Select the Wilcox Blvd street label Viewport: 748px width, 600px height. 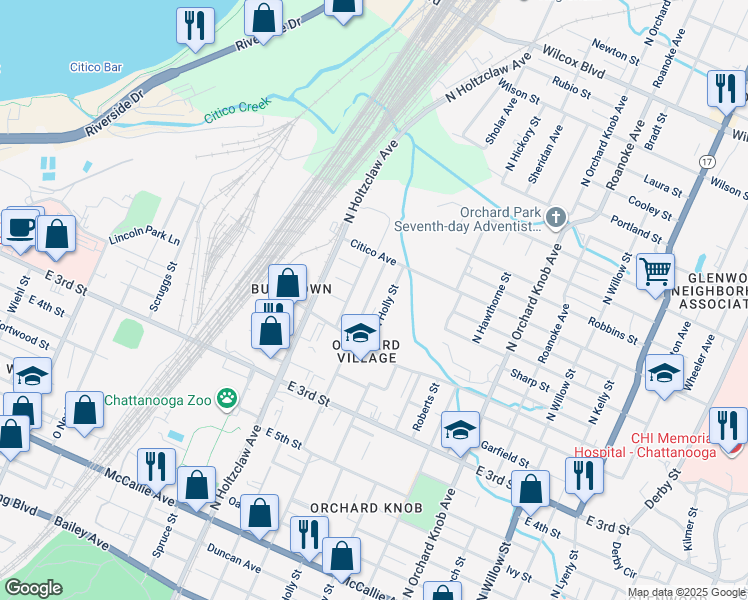point(573,62)
